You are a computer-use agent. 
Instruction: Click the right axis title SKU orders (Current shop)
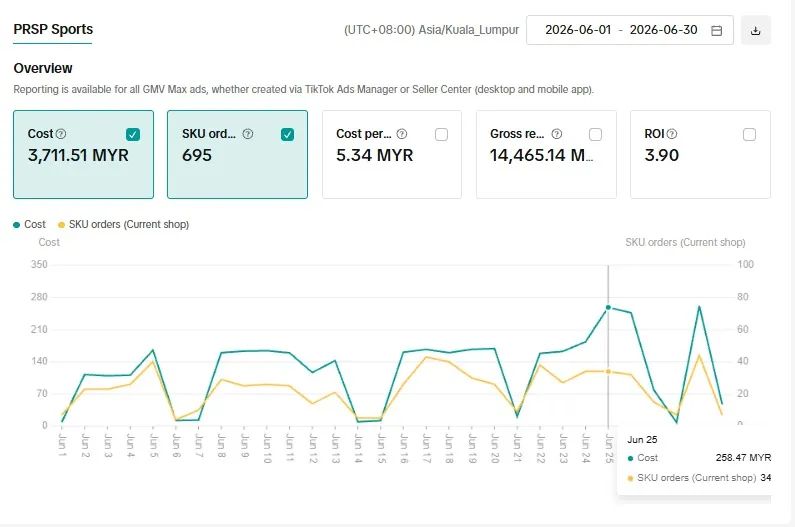click(x=685, y=242)
